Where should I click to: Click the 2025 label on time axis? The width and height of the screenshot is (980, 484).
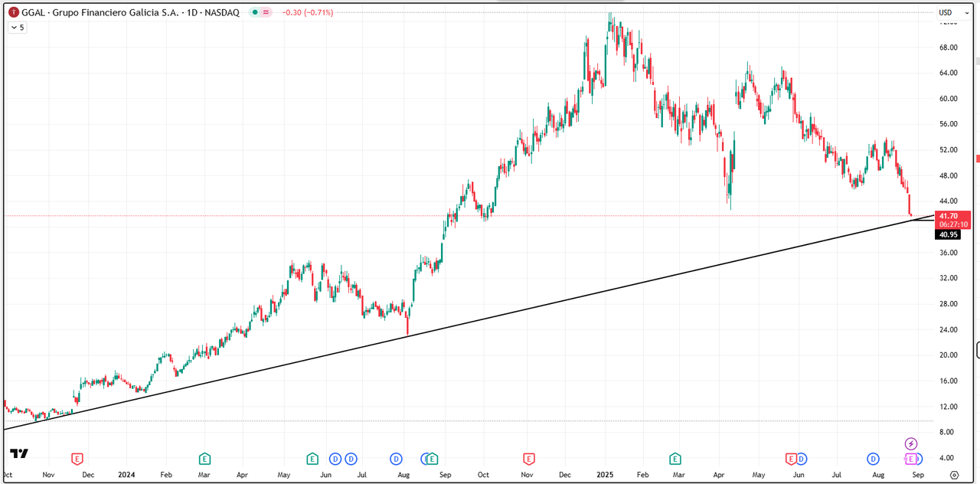point(606,475)
